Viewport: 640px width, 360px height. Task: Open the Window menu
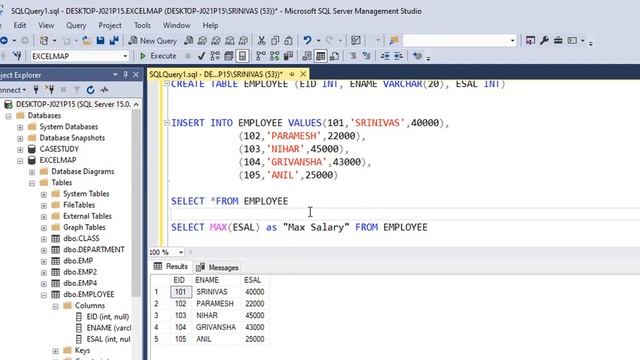[x=176, y=25]
